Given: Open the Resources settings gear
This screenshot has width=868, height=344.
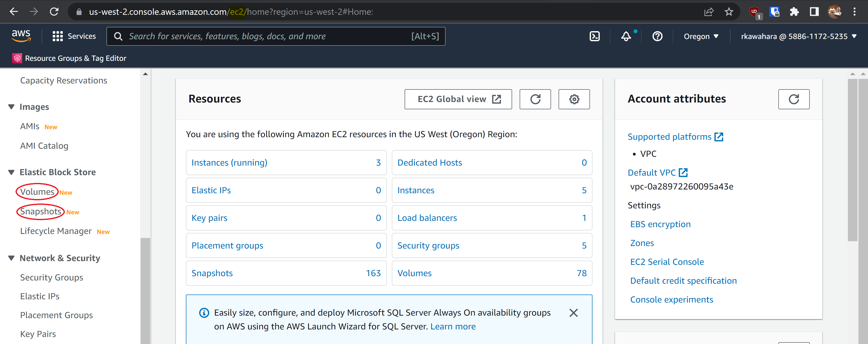Looking at the screenshot, I should [574, 99].
